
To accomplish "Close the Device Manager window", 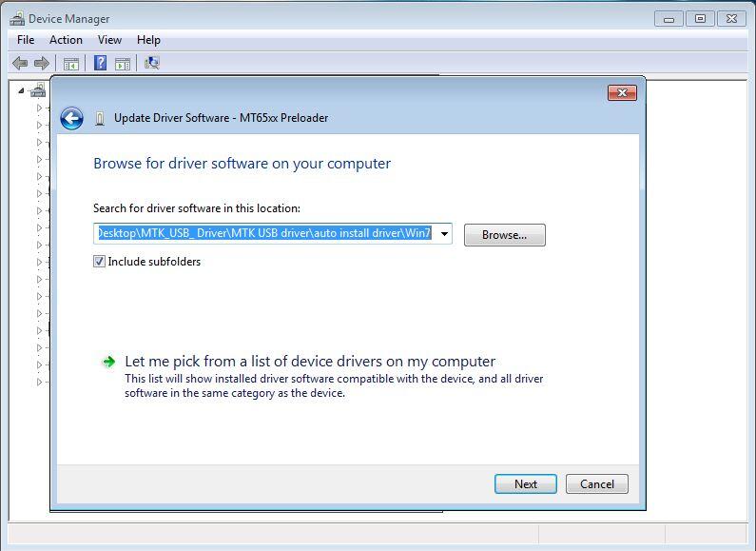I will [731, 19].
